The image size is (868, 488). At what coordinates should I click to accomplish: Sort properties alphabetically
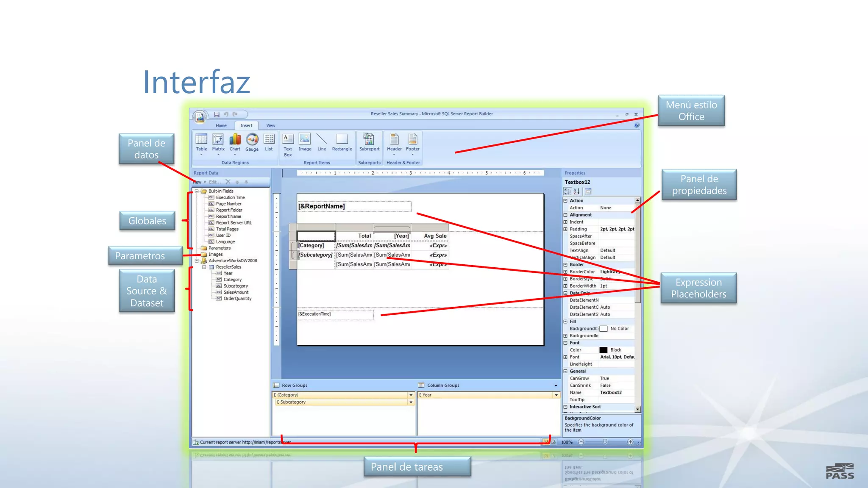pos(576,191)
